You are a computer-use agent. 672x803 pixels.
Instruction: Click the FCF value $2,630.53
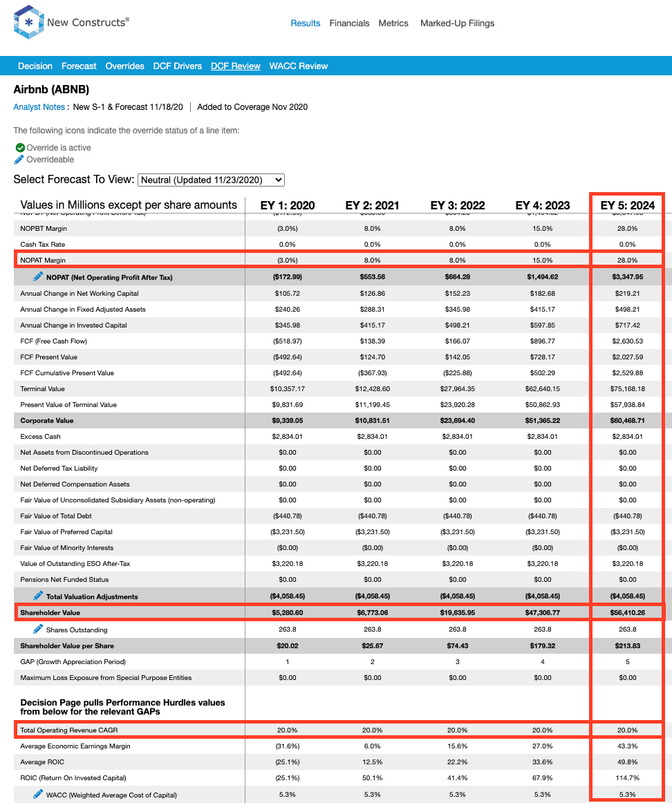(x=628, y=341)
